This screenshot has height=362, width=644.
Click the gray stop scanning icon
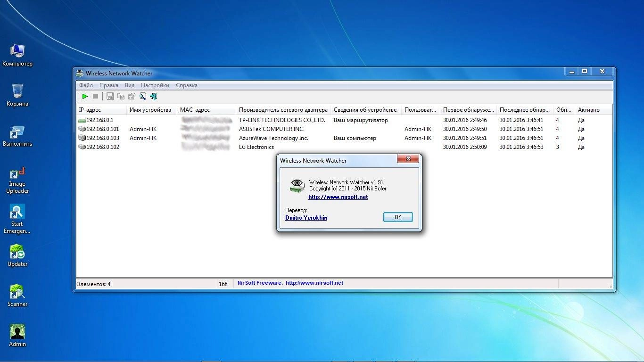click(95, 96)
